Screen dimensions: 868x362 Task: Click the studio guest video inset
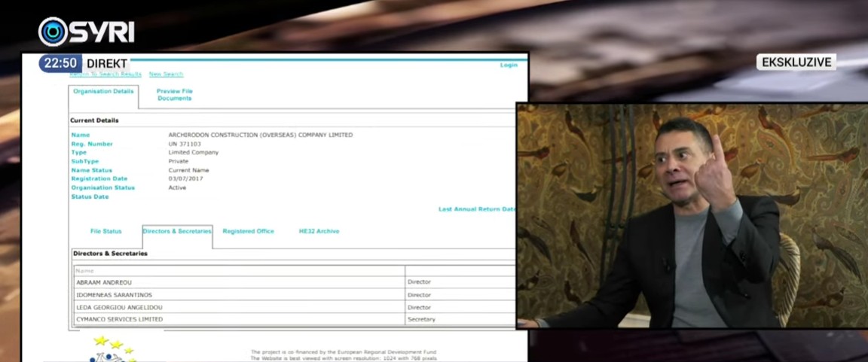(x=692, y=216)
